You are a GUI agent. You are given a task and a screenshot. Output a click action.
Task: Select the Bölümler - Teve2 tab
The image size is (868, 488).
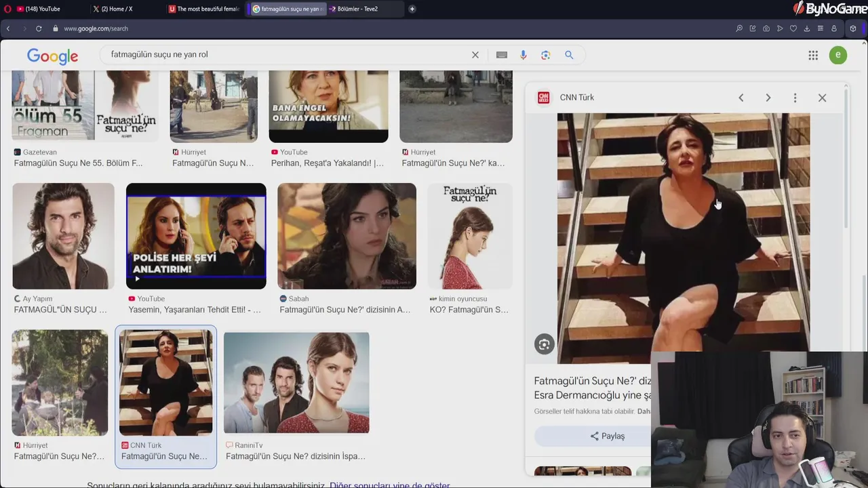[366, 9]
